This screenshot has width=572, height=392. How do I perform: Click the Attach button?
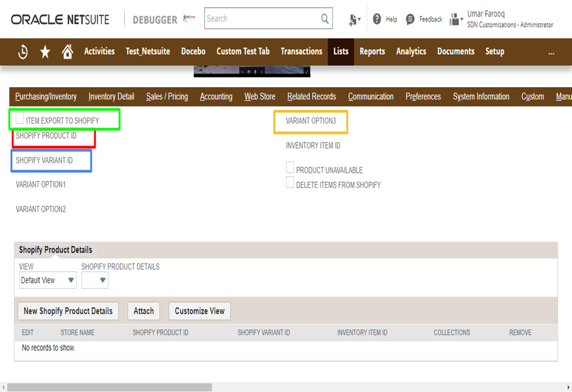pyautogui.click(x=144, y=311)
